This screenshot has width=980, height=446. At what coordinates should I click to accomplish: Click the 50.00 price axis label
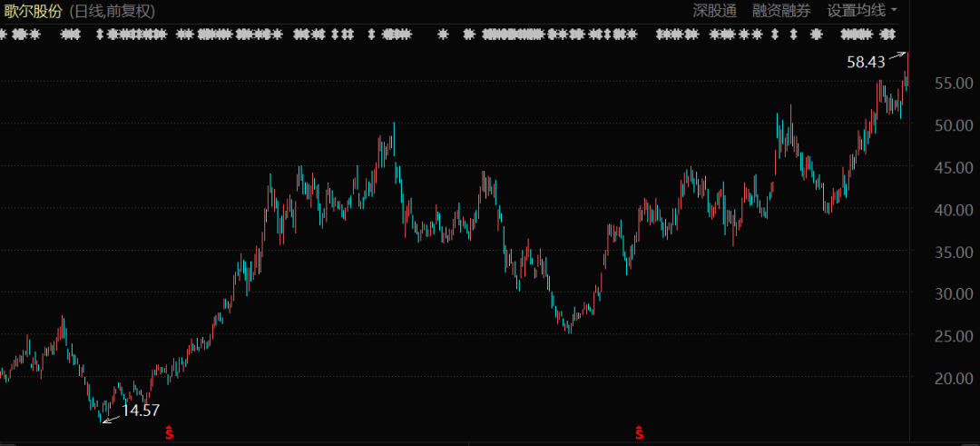[x=955, y=125]
